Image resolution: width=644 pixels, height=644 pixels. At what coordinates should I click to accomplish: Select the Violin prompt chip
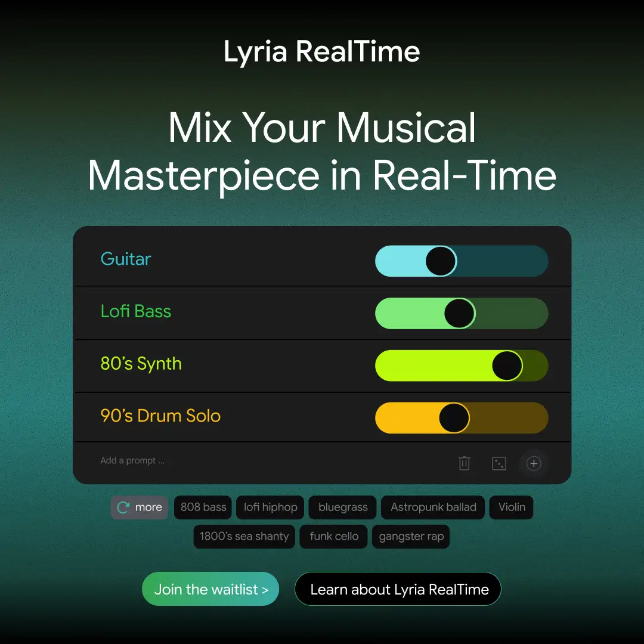[x=512, y=507]
